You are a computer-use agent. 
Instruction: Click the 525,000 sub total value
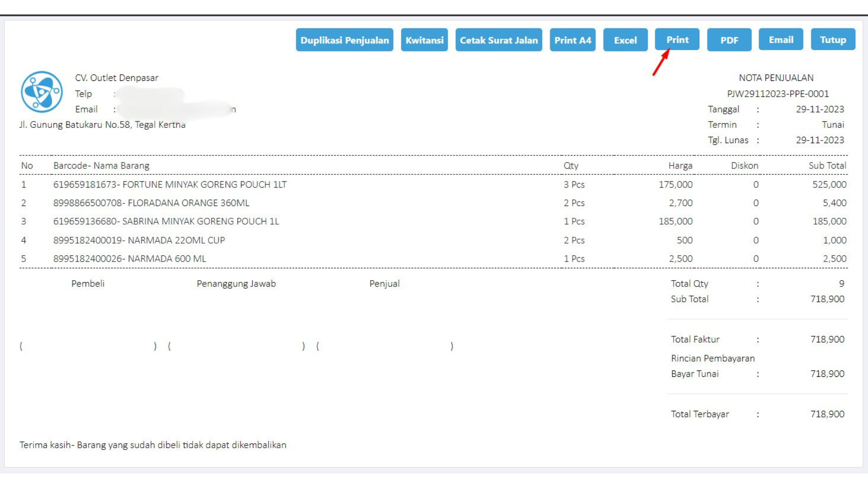point(829,184)
